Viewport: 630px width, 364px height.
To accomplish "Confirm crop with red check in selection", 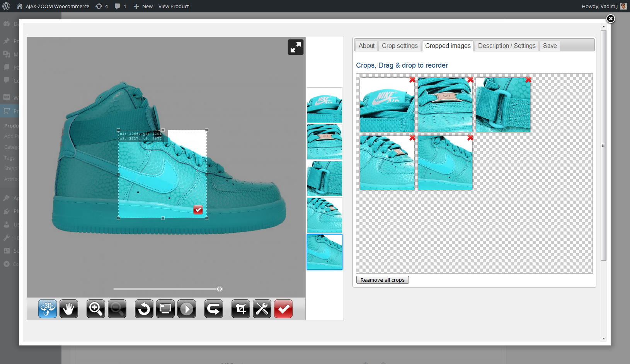I will (x=198, y=209).
